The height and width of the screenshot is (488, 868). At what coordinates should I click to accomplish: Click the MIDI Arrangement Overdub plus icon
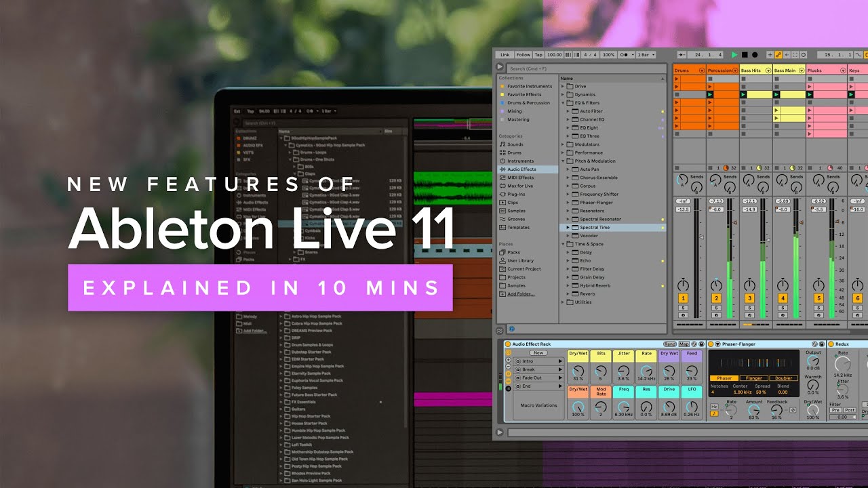coord(770,54)
